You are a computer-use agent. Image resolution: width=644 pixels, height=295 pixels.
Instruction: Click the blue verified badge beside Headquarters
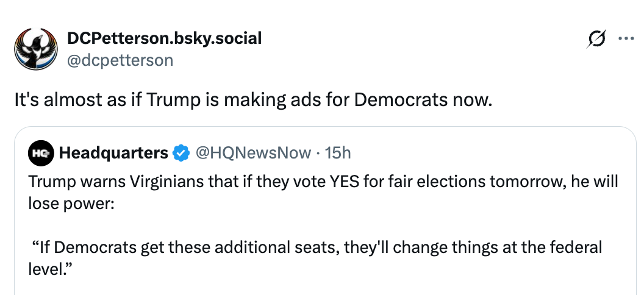coord(181,152)
